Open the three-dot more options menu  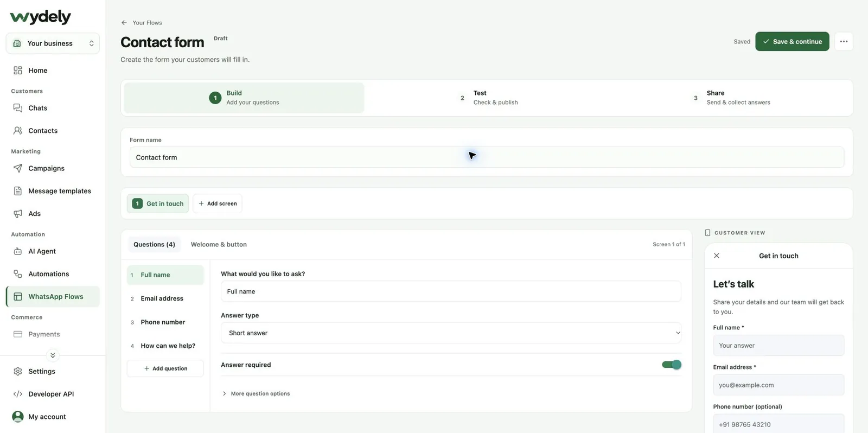pos(844,42)
